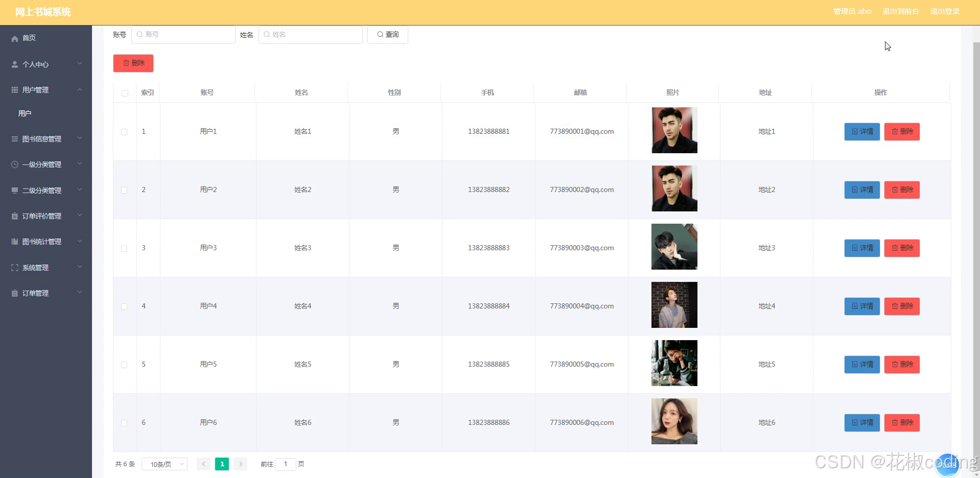This screenshot has width=980, height=478.
Task: Click the red 删除 batch delete button
Action: pyautogui.click(x=133, y=63)
